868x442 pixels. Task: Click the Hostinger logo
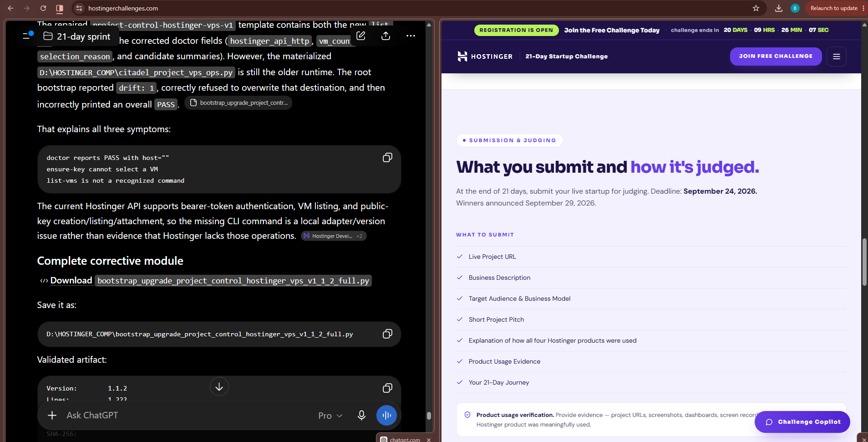(485, 57)
